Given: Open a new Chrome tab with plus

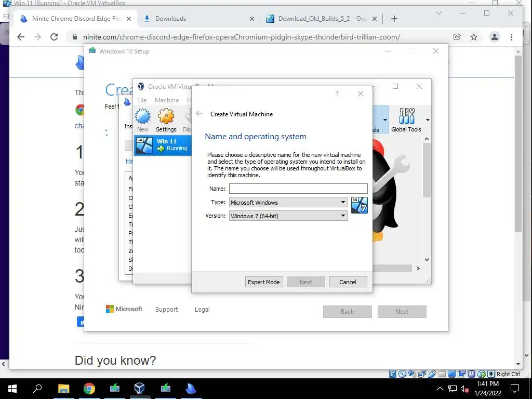Looking at the screenshot, I should coord(394,19).
